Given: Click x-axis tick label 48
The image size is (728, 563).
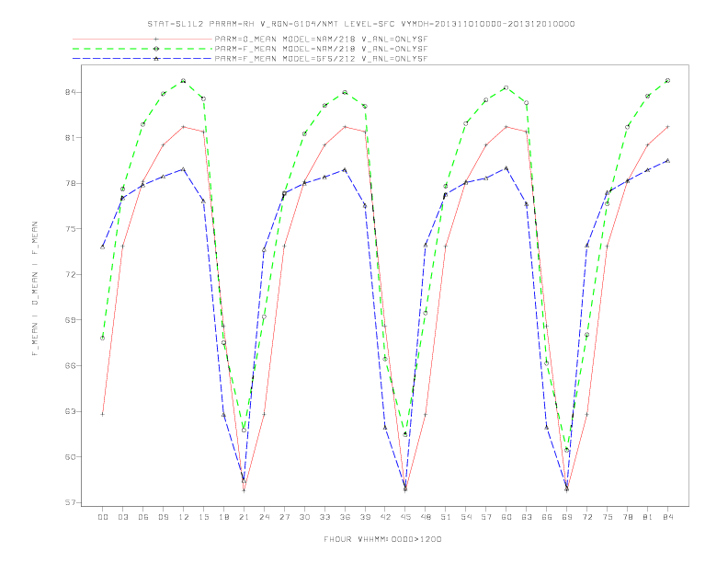Looking at the screenshot, I should [426, 517].
